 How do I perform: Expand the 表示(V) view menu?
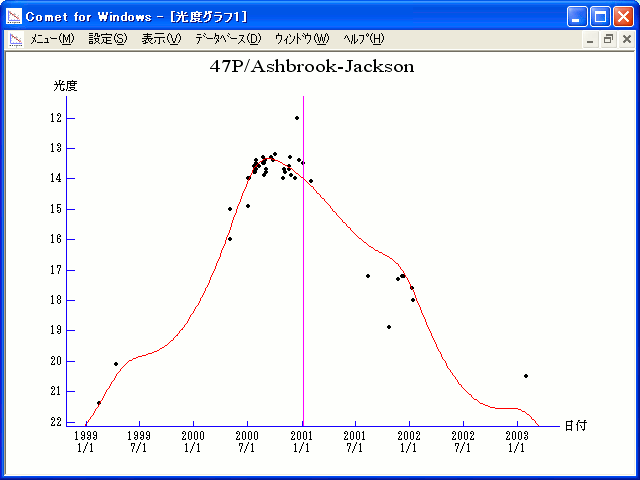pos(161,39)
